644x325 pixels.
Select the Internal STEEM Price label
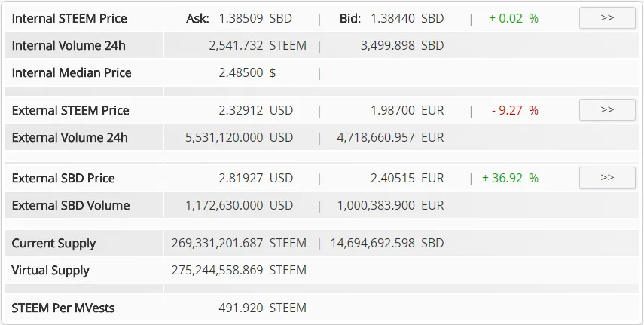pyautogui.click(x=69, y=19)
